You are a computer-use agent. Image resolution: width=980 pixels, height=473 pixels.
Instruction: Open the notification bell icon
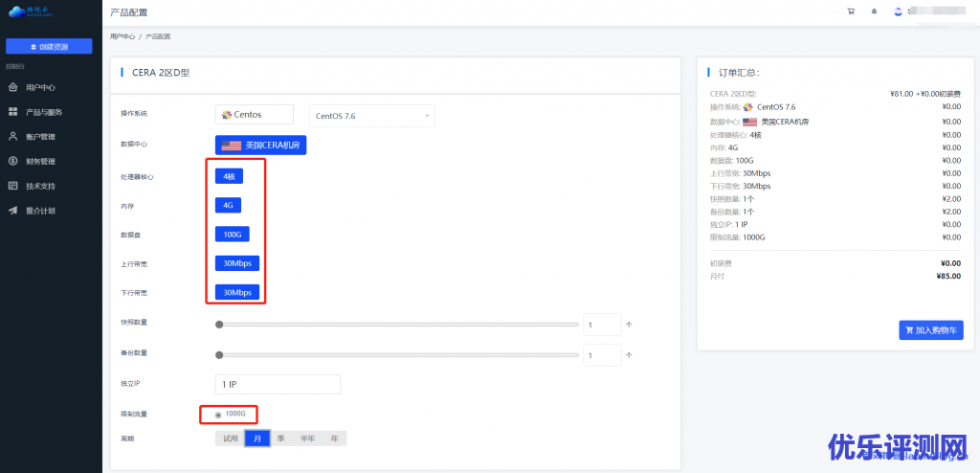(875, 11)
